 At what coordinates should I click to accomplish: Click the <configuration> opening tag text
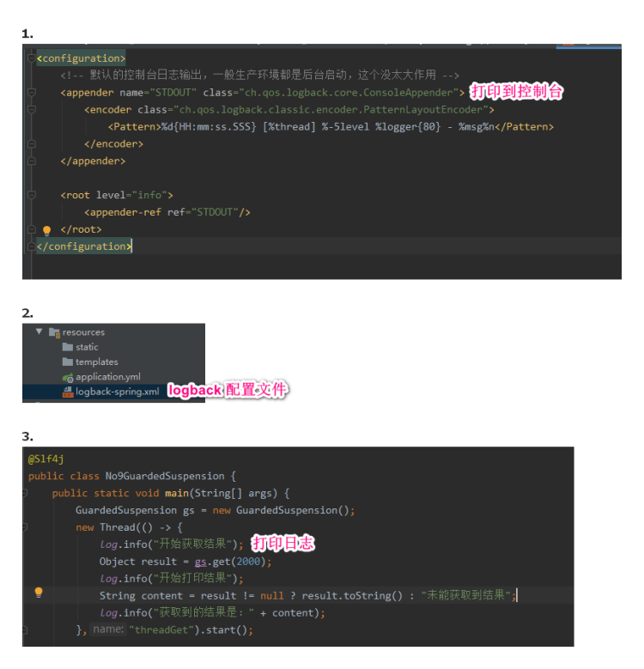81,58
